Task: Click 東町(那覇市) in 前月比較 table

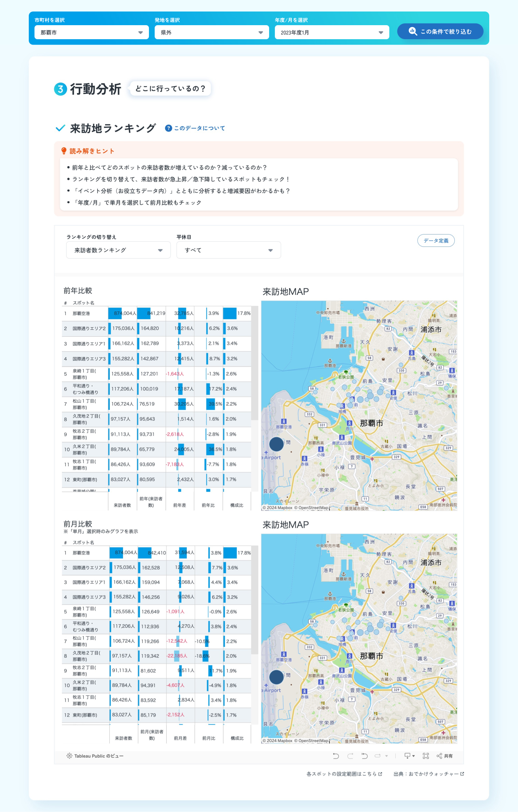Action: [85, 715]
